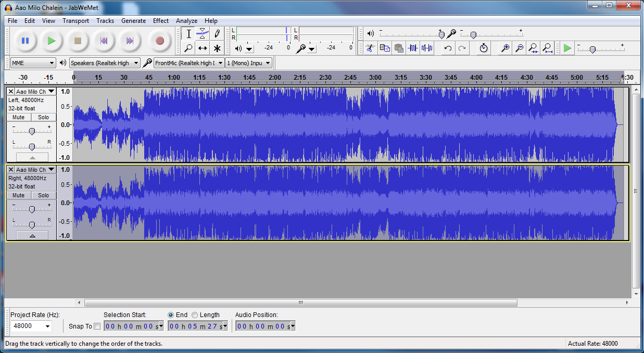Viewport: 644px width, 353px height.
Task: Start recording with the red Record button
Action: [160, 41]
